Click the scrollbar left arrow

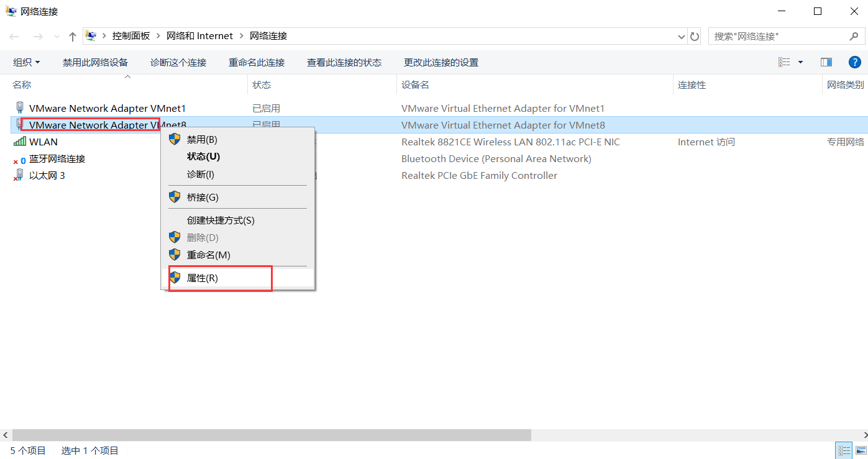tap(6, 435)
